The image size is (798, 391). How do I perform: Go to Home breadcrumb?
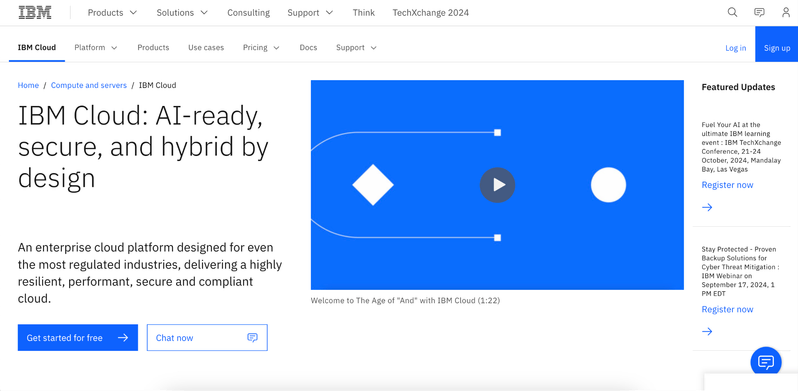tap(28, 85)
